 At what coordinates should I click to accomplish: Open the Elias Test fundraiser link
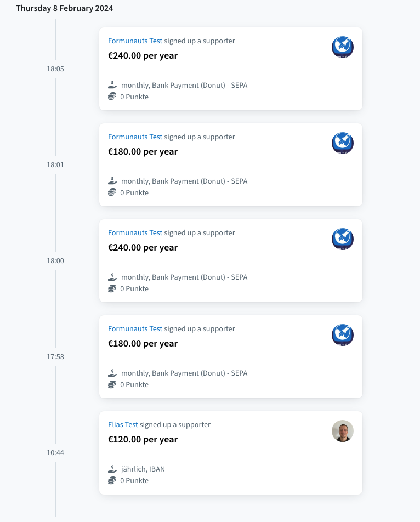(x=123, y=424)
